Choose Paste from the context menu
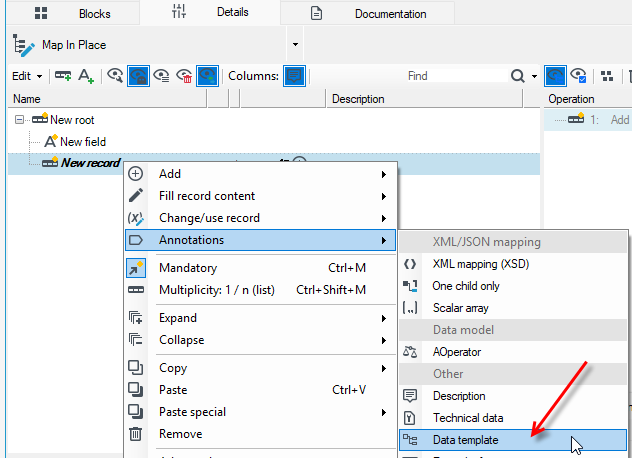The height and width of the screenshot is (458, 632). 260,390
